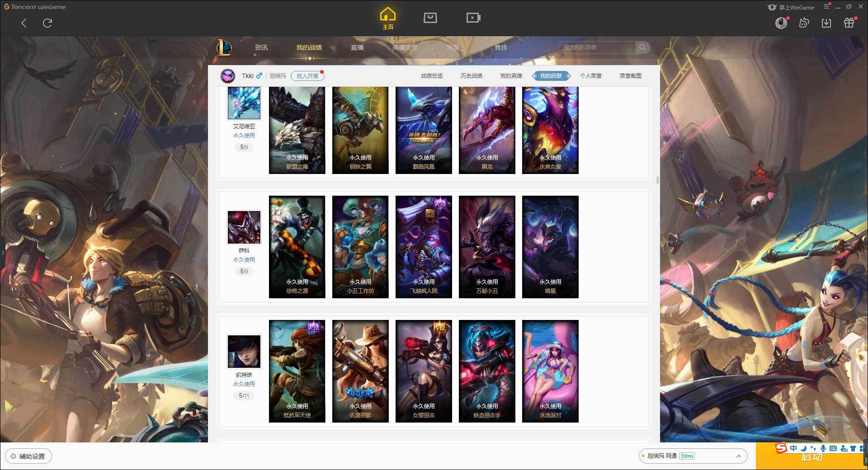Switch to the 直播 tab
Screen dimensions: 868x470
pos(357,47)
